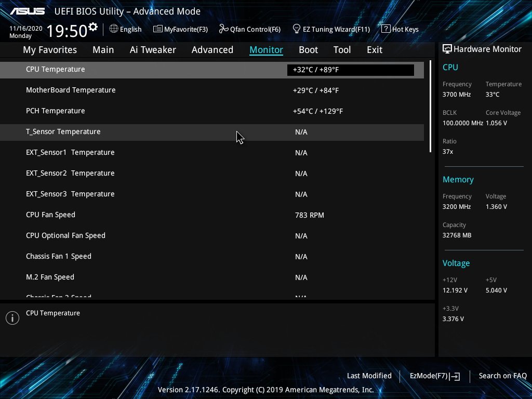The width and height of the screenshot is (532, 399).
Task: Select the MotherBoard Temperature row
Action: (212, 90)
